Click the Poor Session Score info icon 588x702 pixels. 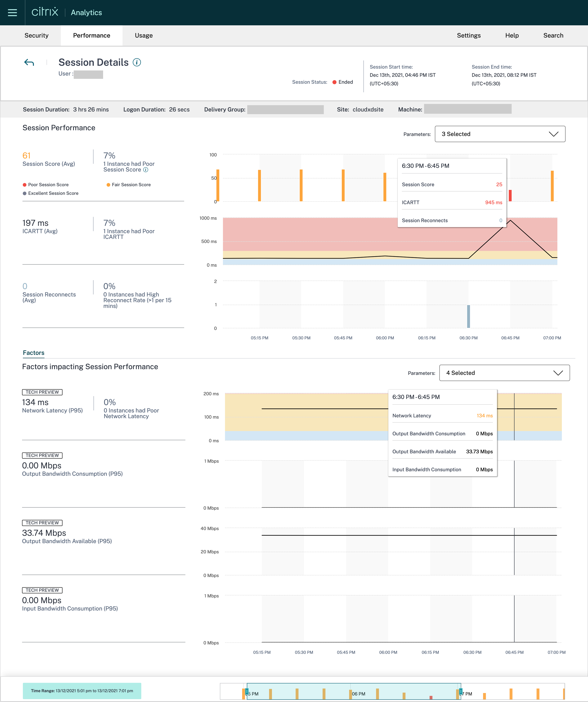(x=146, y=170)
